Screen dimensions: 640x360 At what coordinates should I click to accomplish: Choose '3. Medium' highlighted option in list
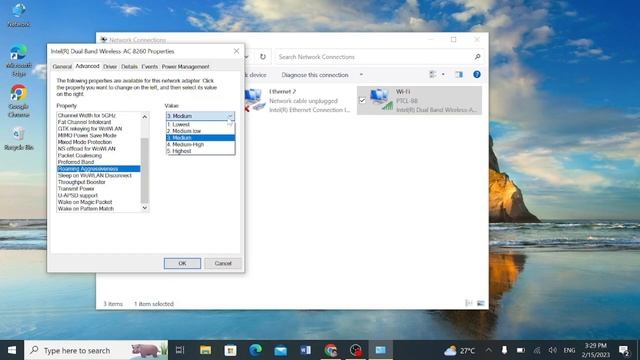200,138
